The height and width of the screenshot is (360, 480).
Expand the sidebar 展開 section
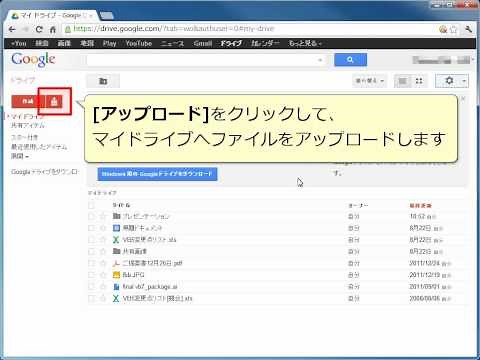[x=20, y=156]
